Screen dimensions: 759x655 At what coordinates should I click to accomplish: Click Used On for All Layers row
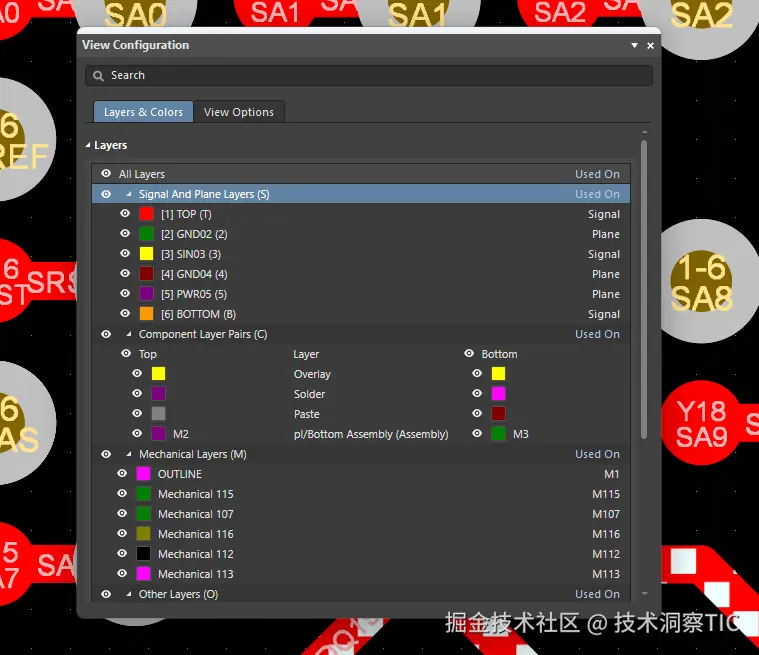point(597,174)
